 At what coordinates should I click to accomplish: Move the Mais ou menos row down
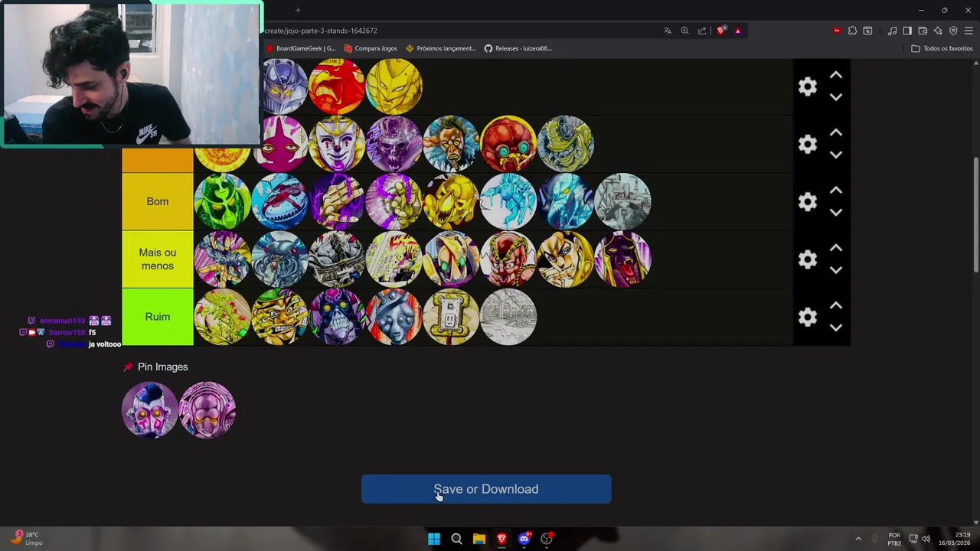coord(836,269)
